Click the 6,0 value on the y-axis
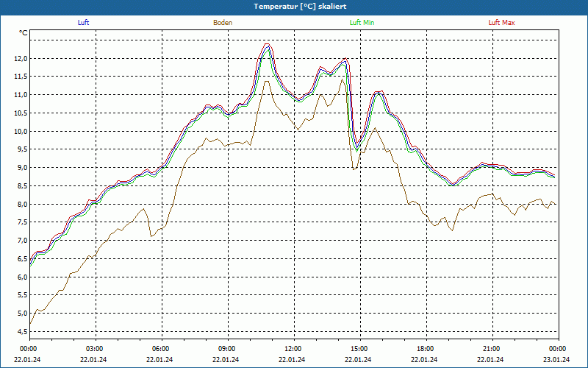The width and height of the screenshot is (588, 368). 23,277
